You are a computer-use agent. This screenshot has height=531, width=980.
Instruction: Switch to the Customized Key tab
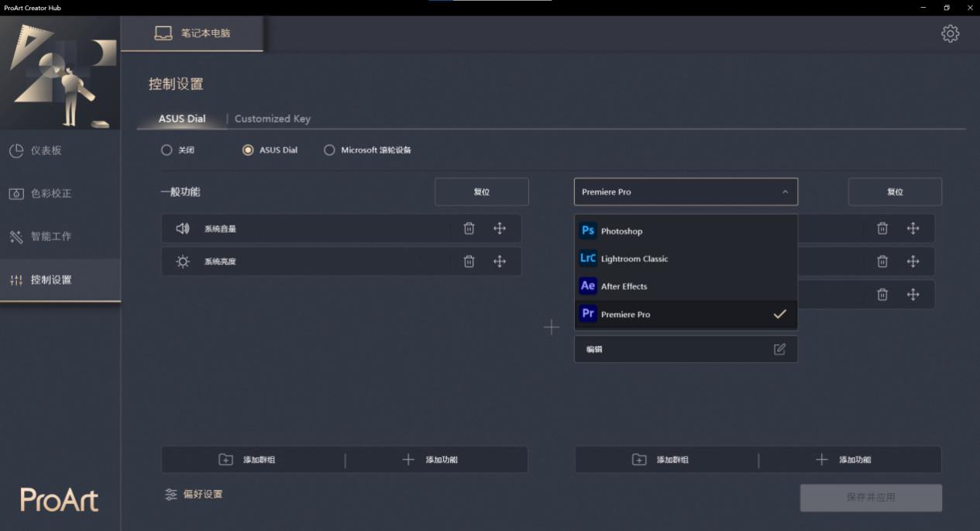point(272,119)
